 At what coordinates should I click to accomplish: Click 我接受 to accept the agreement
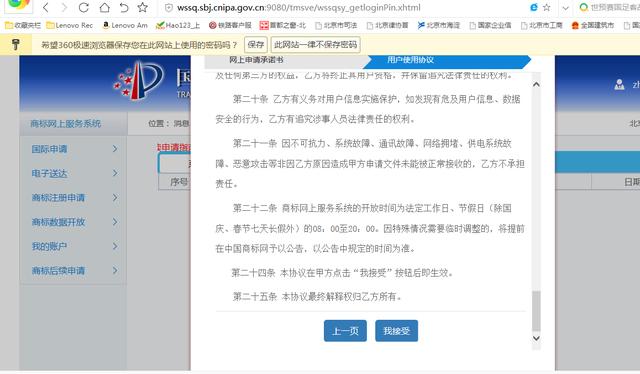396,331
